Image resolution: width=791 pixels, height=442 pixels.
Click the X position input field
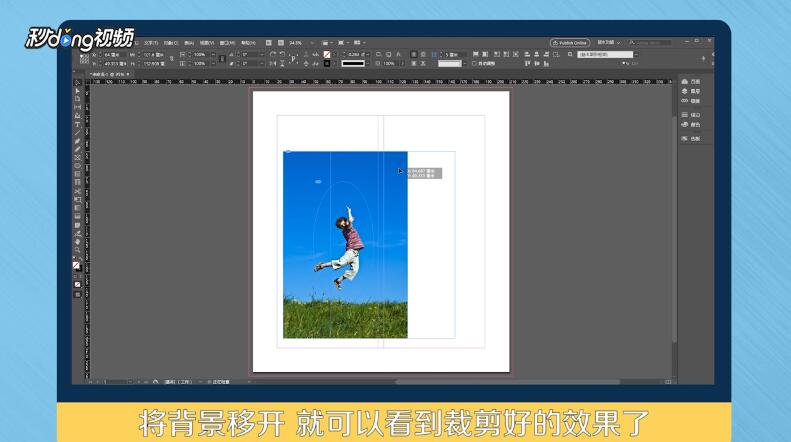(115, 54)
